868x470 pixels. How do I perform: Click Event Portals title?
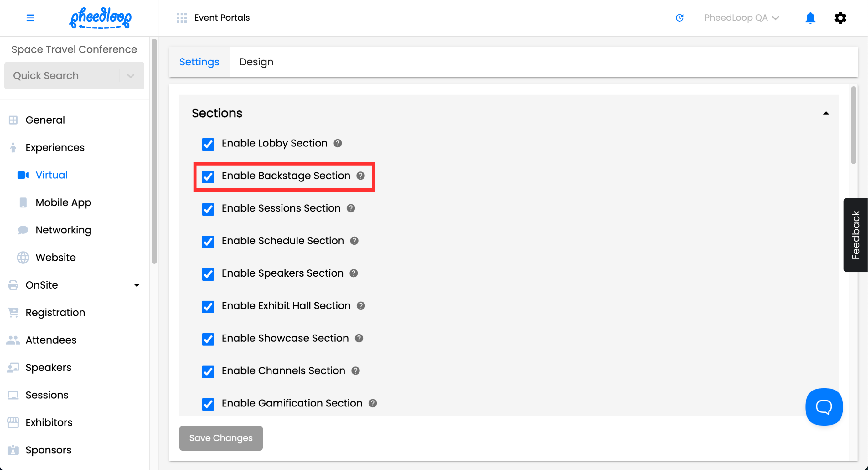click(x=222, y=18)
